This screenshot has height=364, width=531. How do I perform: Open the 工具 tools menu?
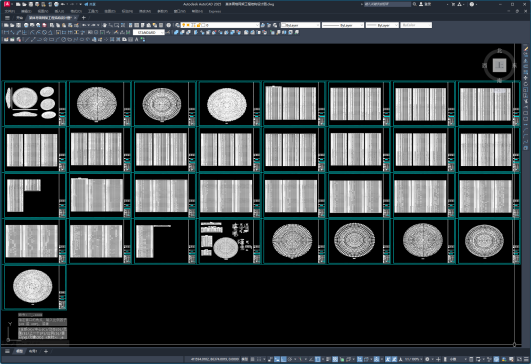[x=93, y=12]
